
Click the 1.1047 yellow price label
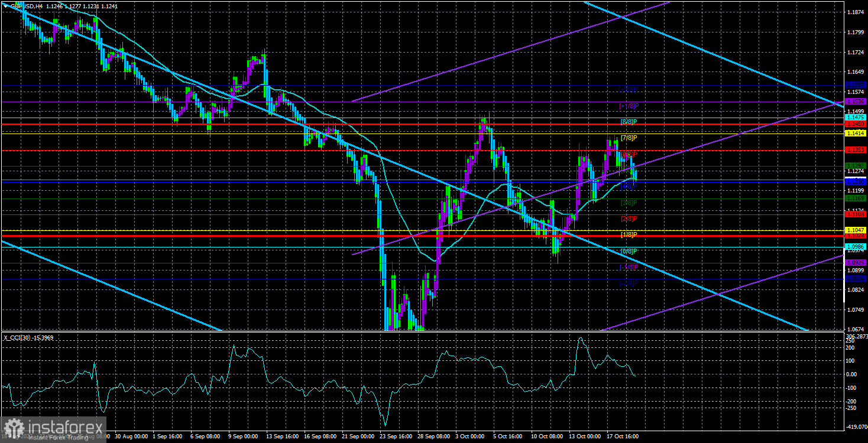click(x=856, y=229)
